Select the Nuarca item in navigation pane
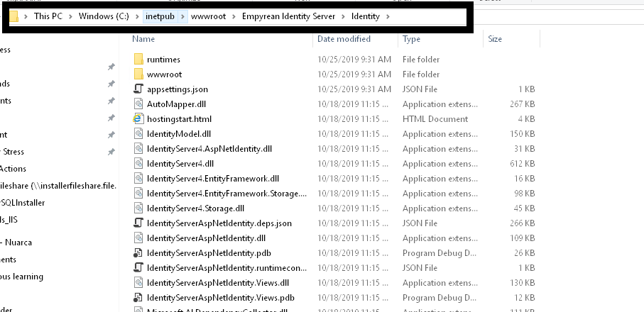Image resolution: width=644 pixels, height=312 pixels. coord(16,243)
